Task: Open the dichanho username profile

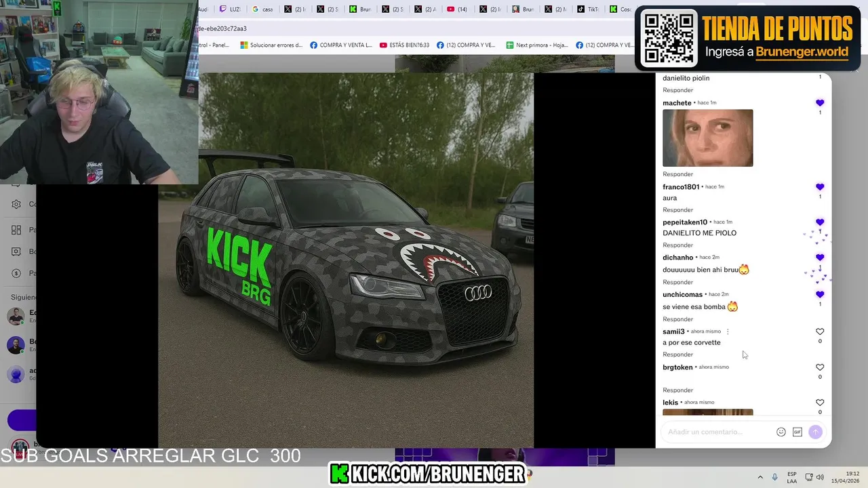Action: tap(677, 258)
